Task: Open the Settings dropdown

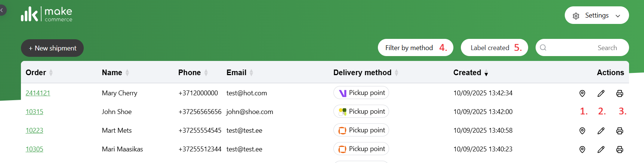Action: [x=597, y=15]
